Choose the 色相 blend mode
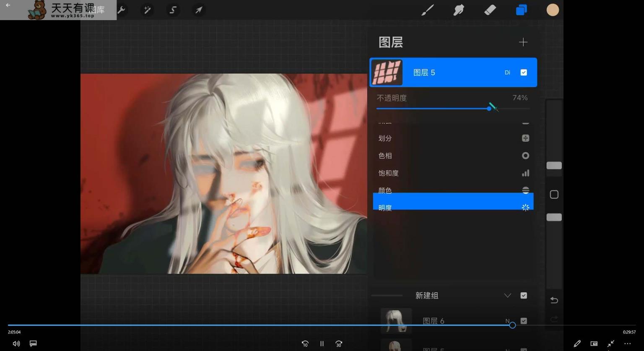 tap(453, 156)
